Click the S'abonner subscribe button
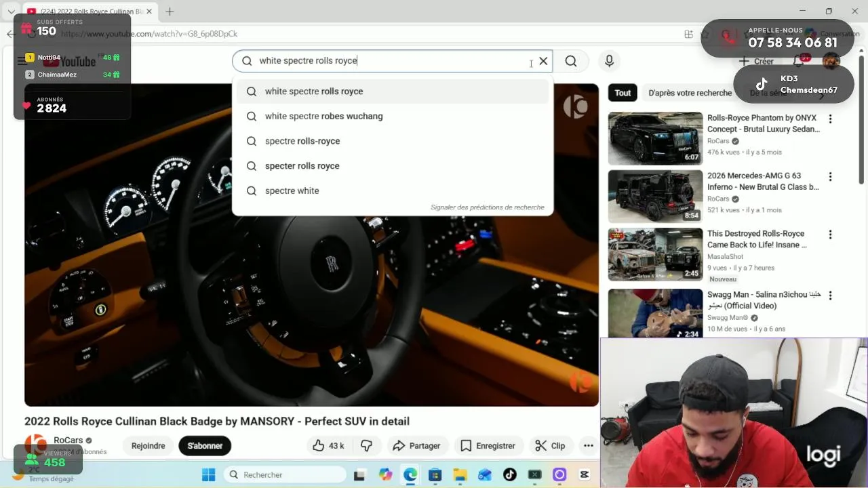The image size is (868, 488). click(x=205, y=446)
